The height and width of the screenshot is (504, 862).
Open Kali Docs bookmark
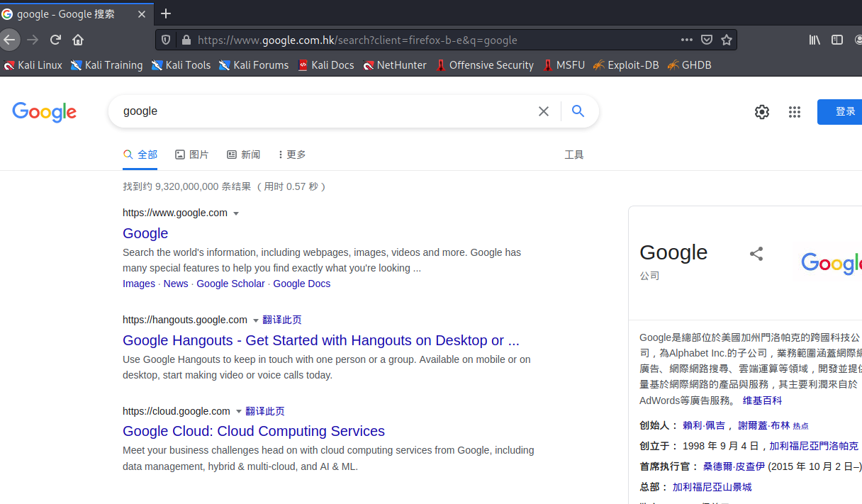[326, 65]
